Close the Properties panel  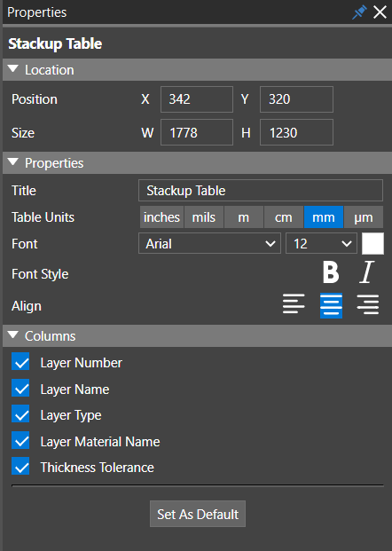click(380, 12)
